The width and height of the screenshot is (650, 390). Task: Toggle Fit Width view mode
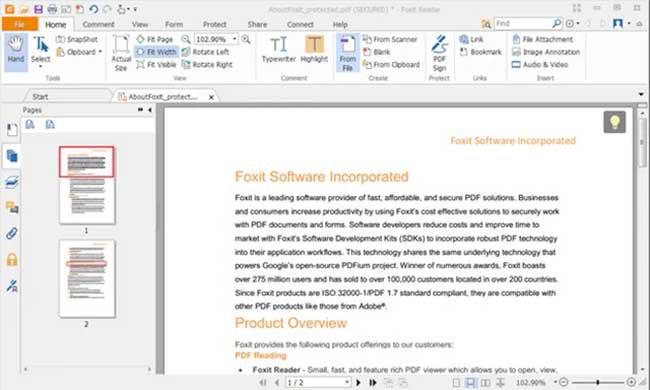pos(156,52)
